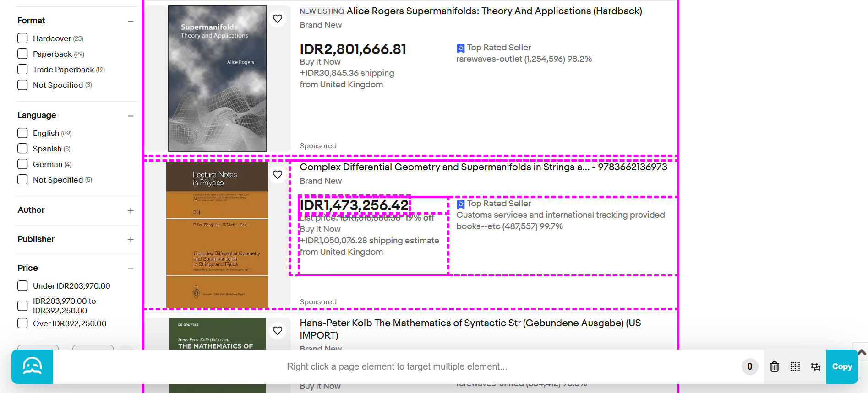Open Alice Rogers Supermanifolds listing title
868x393 pixels.
494,11
